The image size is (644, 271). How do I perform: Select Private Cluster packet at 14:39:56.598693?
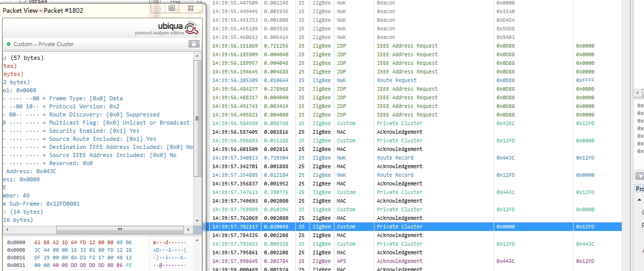[416, 140]
